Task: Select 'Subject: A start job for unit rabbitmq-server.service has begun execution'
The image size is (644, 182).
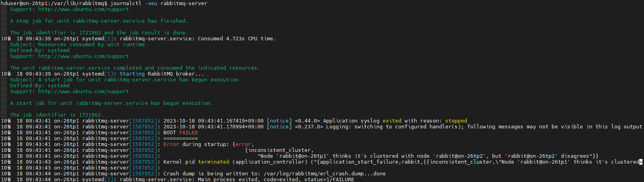Action: click(x=124, y=79)
